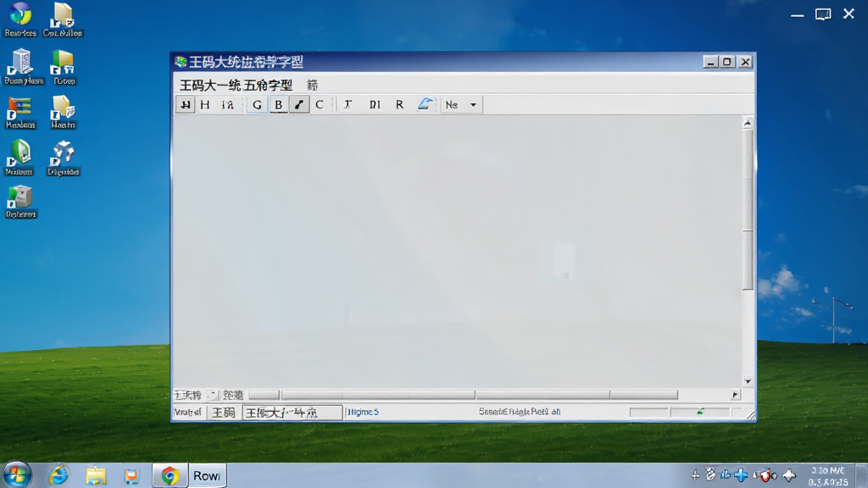Click the vertical scrollbar thumb

(x=748, y=209)
